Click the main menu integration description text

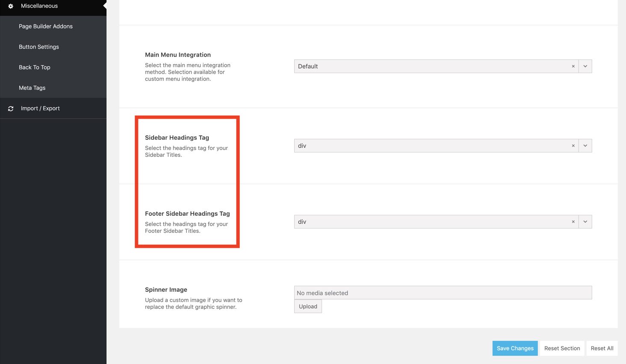click(x=188, y=72)
